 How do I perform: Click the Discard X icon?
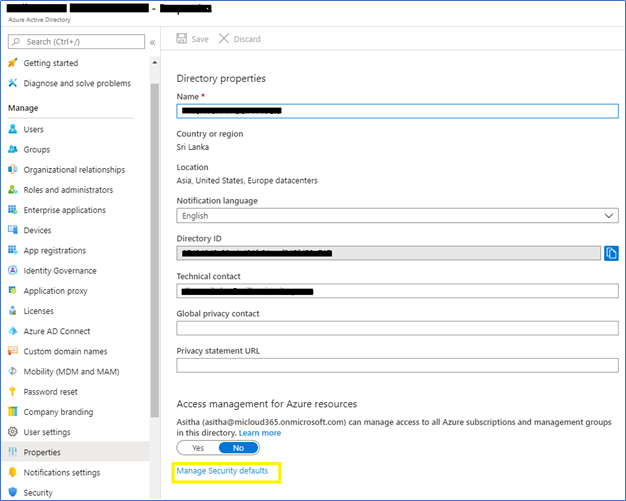coord(224,38)
